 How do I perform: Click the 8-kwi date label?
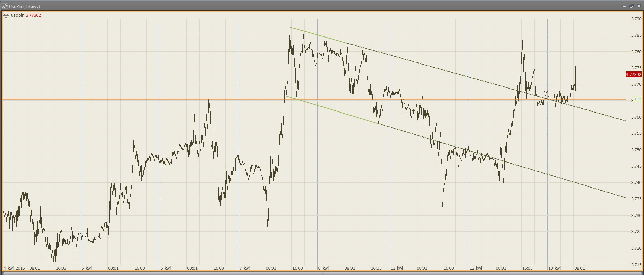(x=324, y=268)
